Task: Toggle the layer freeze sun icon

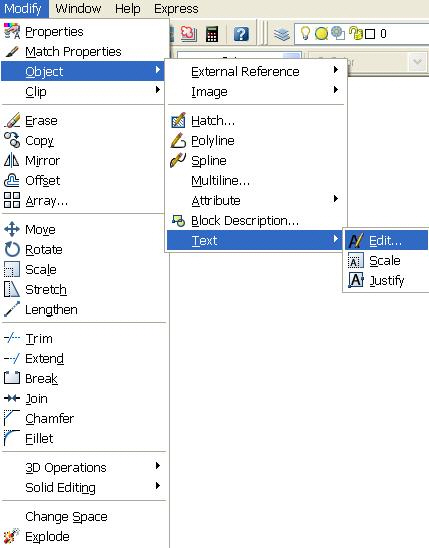Action: (321, 34)
